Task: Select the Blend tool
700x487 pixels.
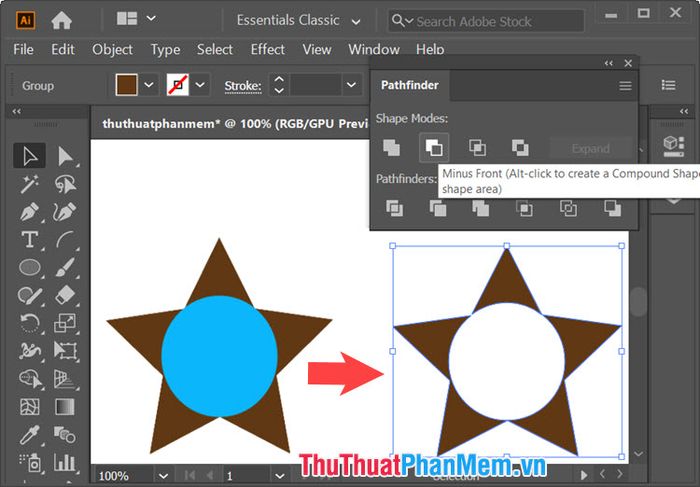Action: coord(65,434)
